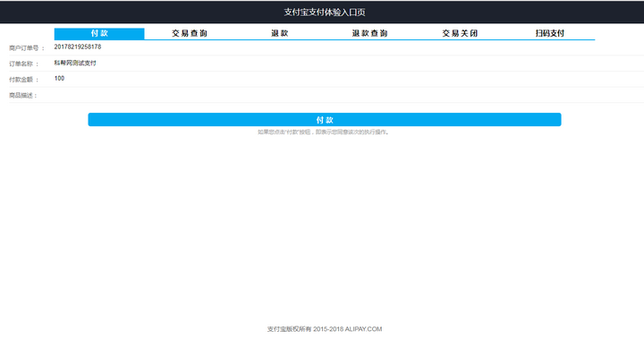Screen dimensions: 644x340
Task: Click the 订单名称 label
Action: (x=24, y=64)
